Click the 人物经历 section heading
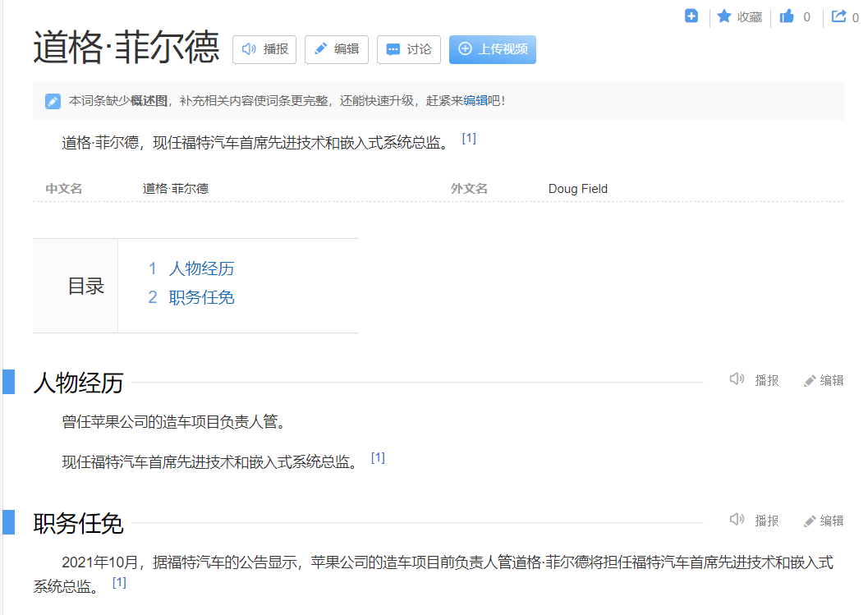Viewport: 868px width, 615px height. pos(78,383)
